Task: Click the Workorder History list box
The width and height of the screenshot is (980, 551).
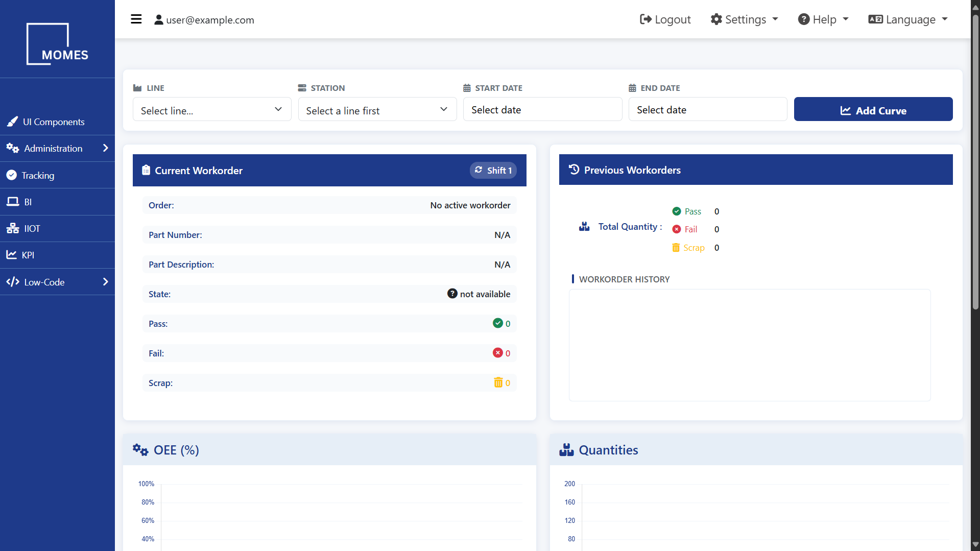Action: tap(750, 345)
